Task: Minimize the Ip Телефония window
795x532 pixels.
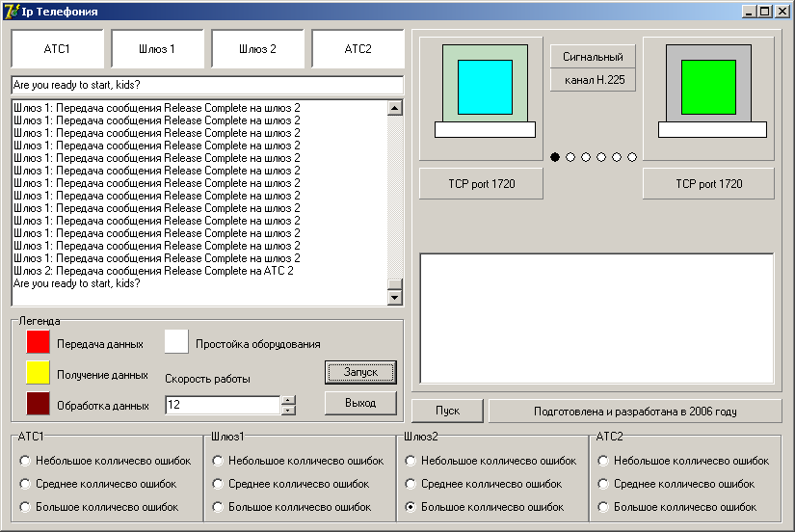Action: [749, 12]
